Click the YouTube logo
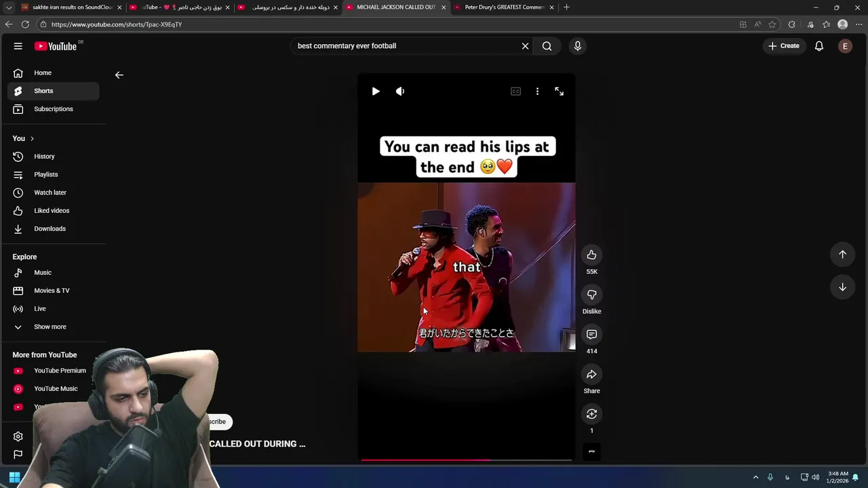Viewport: 868px width, 488px height. [x=56, y=46]
